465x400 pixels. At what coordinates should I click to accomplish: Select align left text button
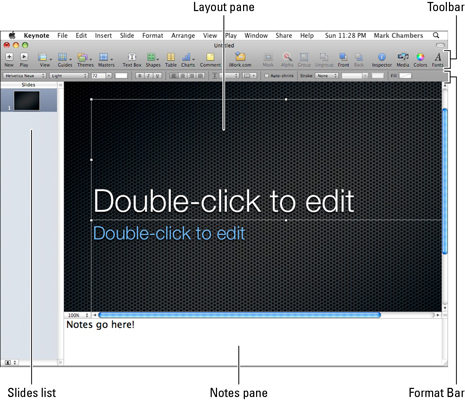tap(174, 76)
